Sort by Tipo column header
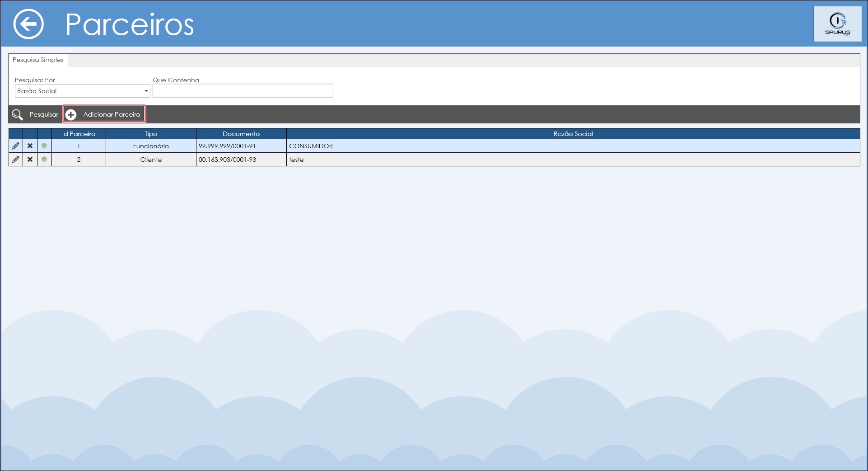 point(151,134)
